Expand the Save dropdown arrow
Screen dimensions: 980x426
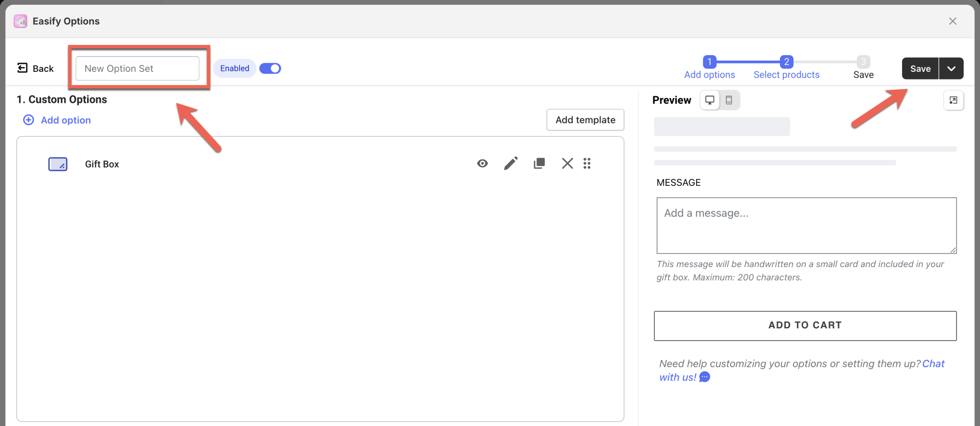click(951, 68)
